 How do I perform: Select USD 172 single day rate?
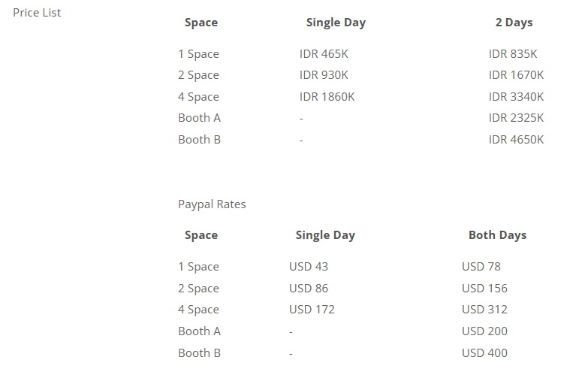312,310
